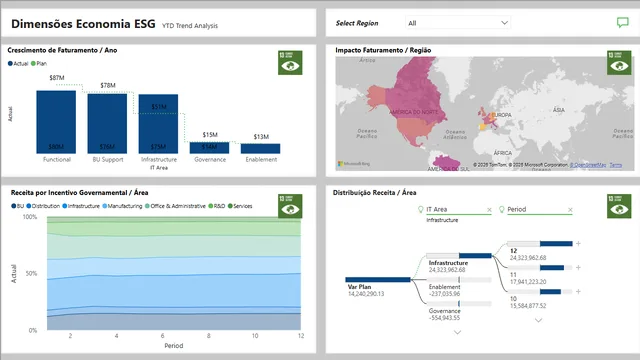The height and width of the screenshot is (360, 640).
Task: Select the Infrastructure node in decomposition tree
Action: (x=459, y=256)
